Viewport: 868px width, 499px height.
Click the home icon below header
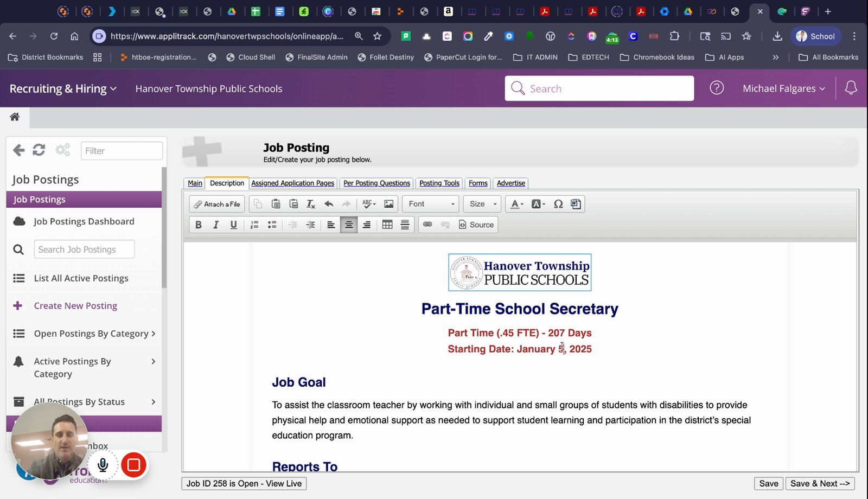tap(15, 117)
